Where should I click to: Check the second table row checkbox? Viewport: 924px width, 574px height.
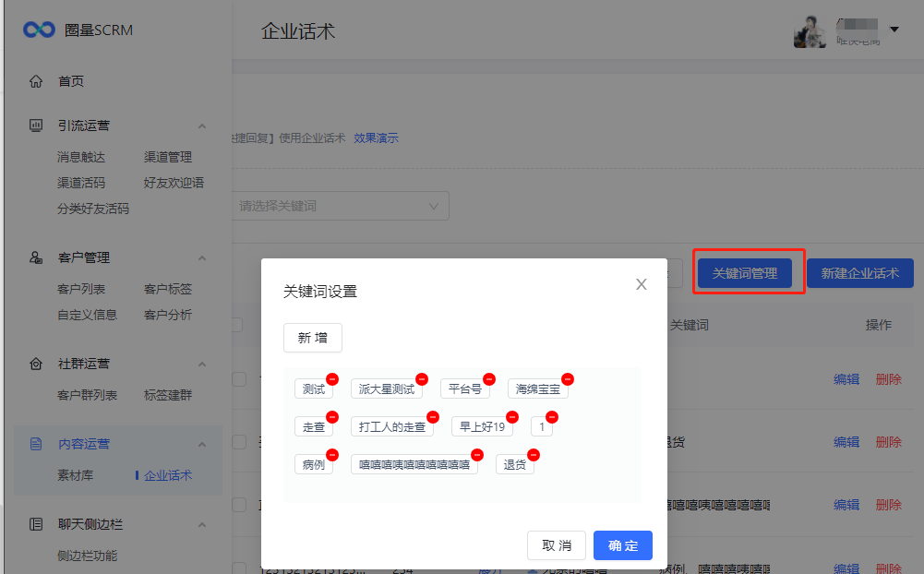click(x=239, y=442)
